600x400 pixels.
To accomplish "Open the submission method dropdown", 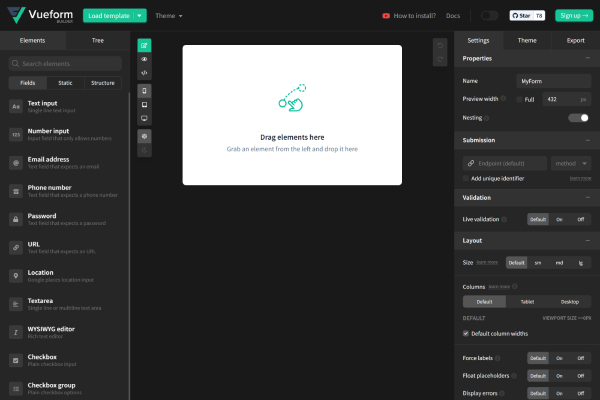I will (x=571, y=163).
